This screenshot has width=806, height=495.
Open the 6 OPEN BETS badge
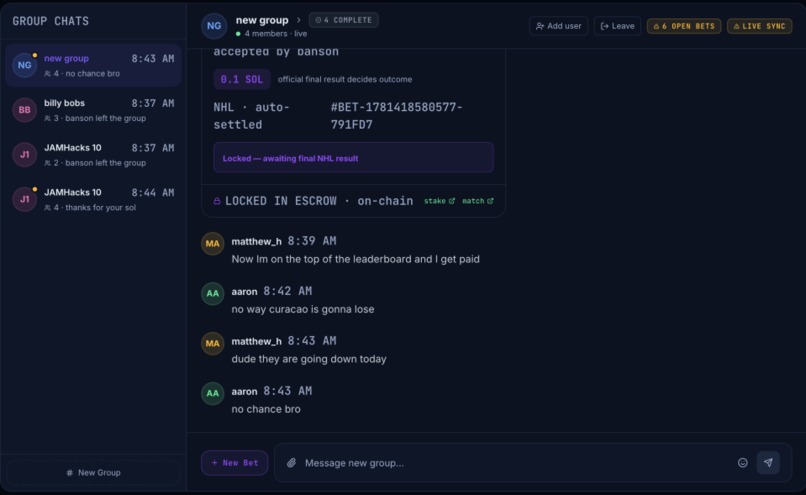[684, 26]
